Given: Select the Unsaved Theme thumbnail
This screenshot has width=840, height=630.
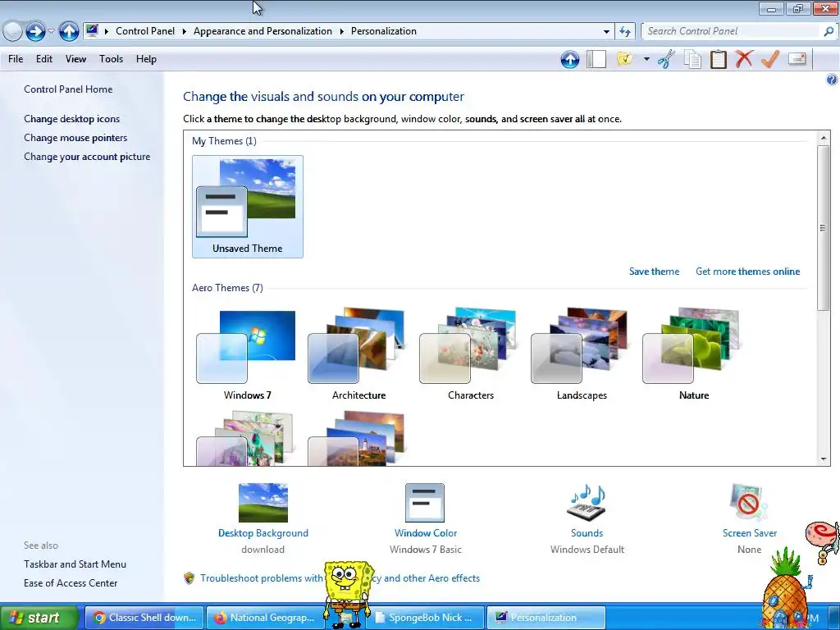Looking at the screenshot, I should (x=248, y=206).
